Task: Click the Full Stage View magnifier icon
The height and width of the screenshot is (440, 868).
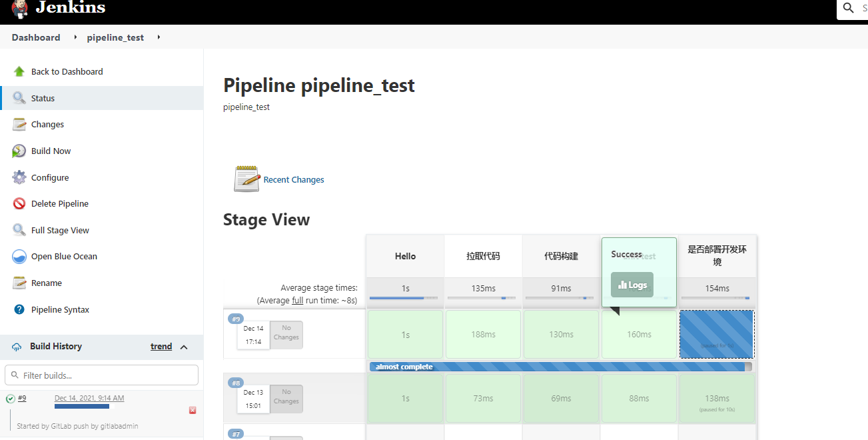Action: click(x=19, y=230)
